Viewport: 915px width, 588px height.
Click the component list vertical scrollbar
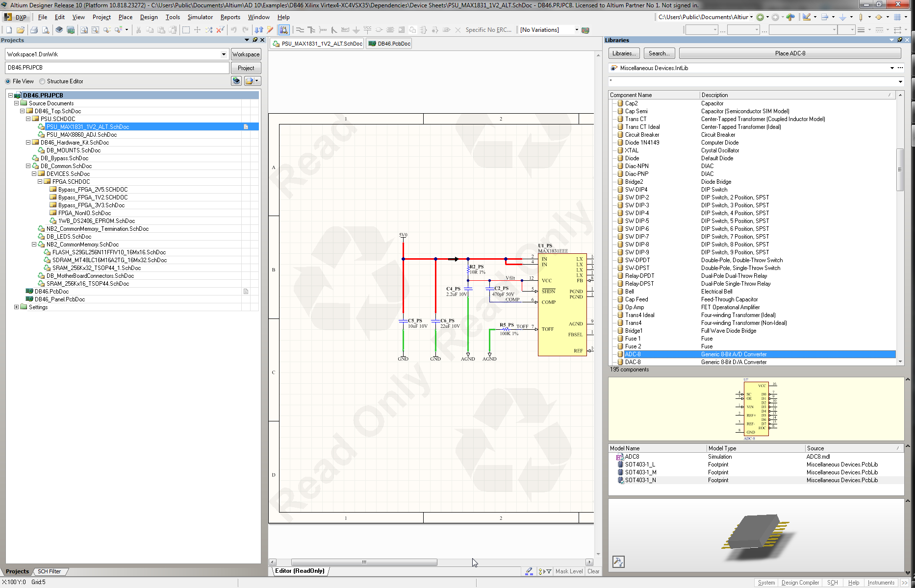pyautogui.click(x=900, y=169)
